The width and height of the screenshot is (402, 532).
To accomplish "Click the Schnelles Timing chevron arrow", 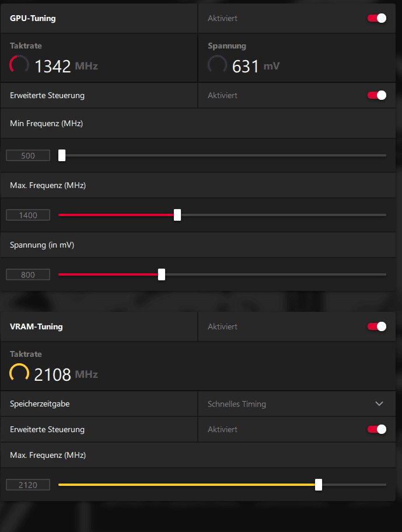I will (x=379, y=404).
